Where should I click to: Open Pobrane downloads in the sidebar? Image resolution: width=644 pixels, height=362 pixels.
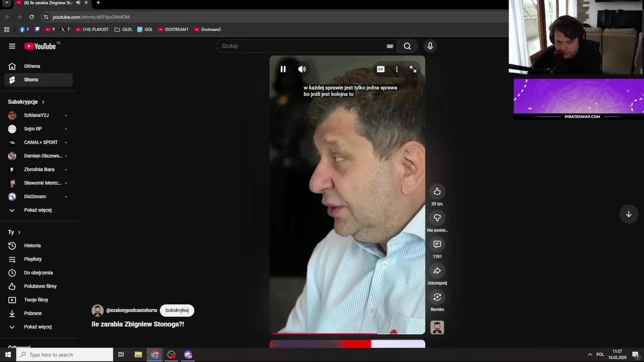(x=38, y=314)
